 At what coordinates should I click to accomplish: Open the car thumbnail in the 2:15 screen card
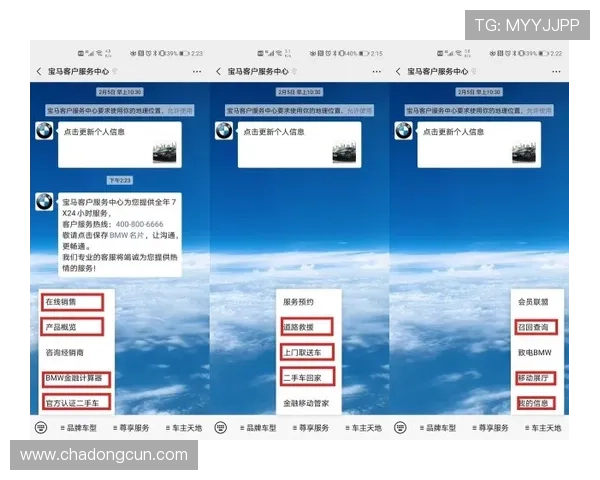click(344, 153)
